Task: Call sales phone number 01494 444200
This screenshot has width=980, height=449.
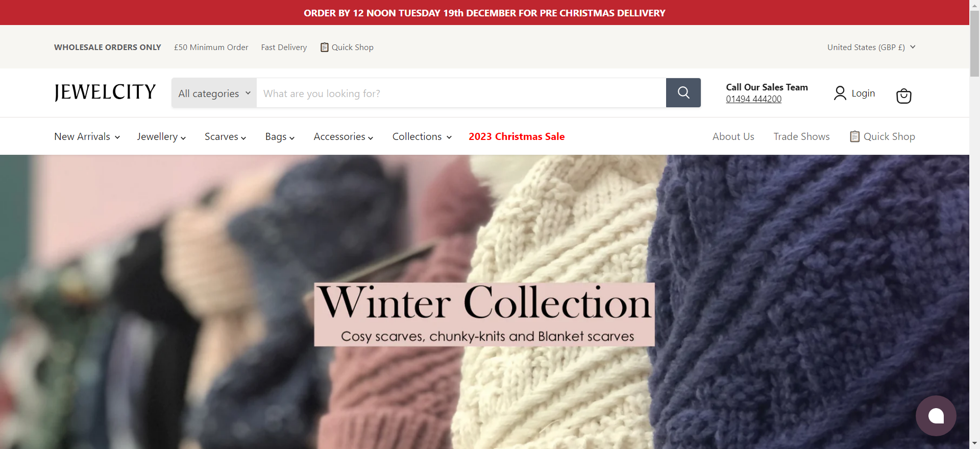Action: pyautogui.click(x=753, y=99)
